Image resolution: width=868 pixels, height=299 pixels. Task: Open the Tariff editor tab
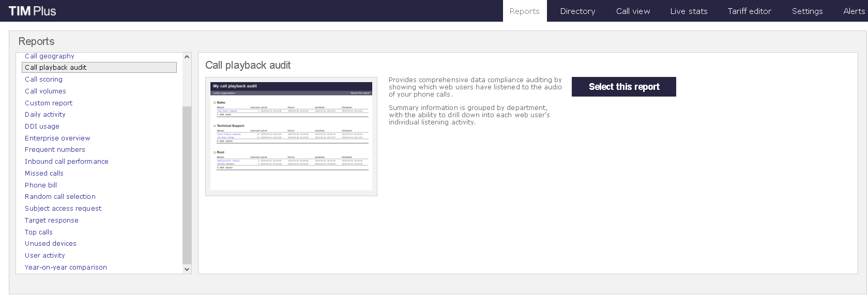749,11
